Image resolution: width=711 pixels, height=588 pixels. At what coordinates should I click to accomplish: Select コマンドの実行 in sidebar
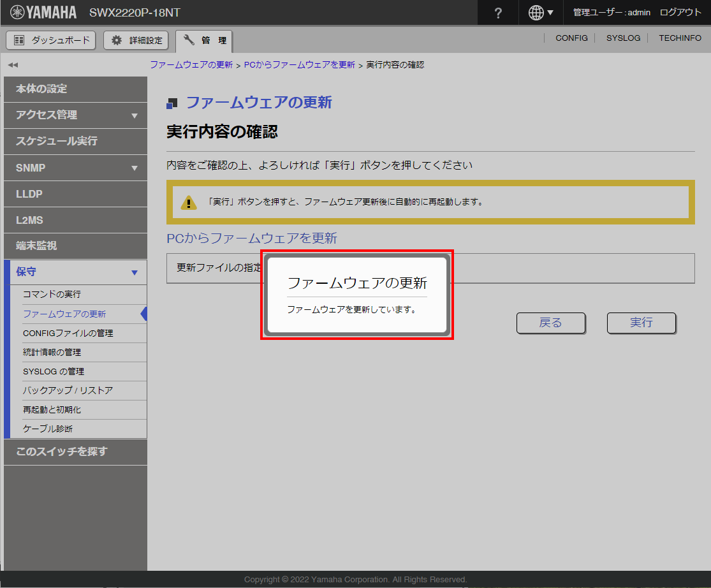tap(52, 295)
